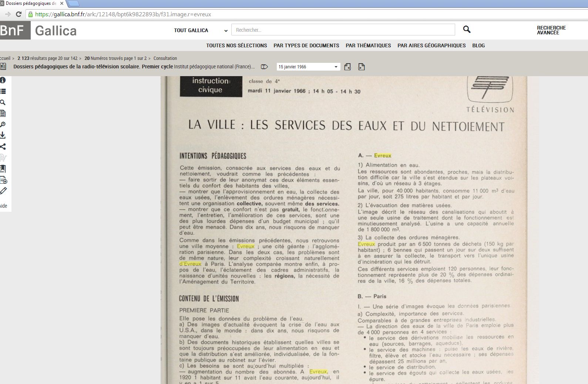Image resolution: width=588 pixels, height=384 pixels.
Task: Open the Aide help link
Action: coord(3,206)
